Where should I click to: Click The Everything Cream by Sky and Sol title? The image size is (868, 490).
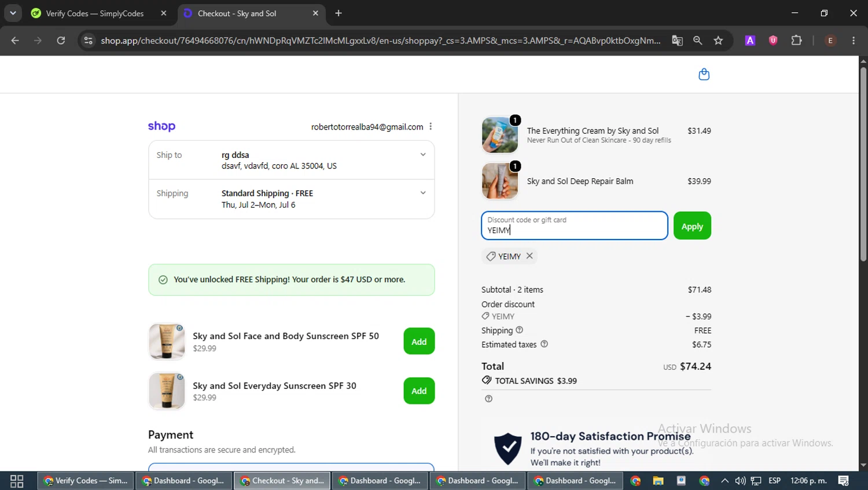tap(593, 131)
